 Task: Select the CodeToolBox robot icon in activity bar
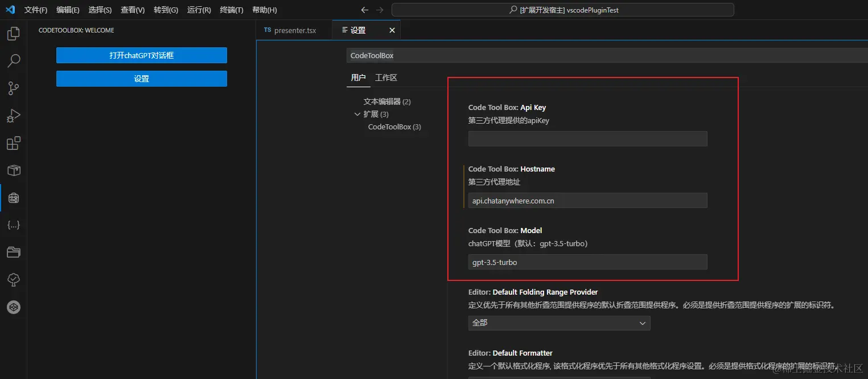[x=13, y=198]
